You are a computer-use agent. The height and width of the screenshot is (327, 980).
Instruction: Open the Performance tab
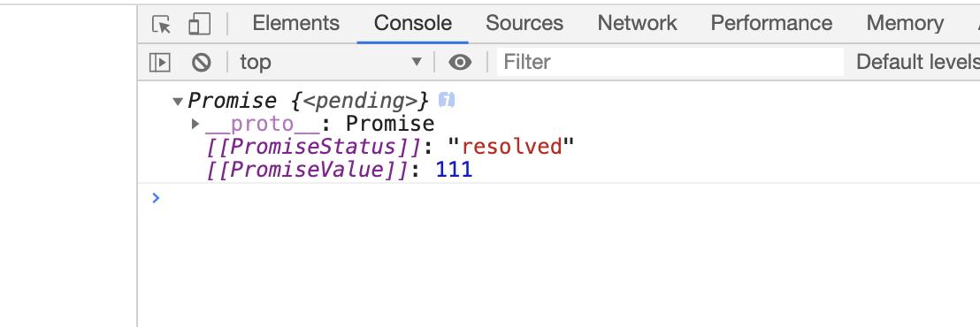tap(771, 24)
